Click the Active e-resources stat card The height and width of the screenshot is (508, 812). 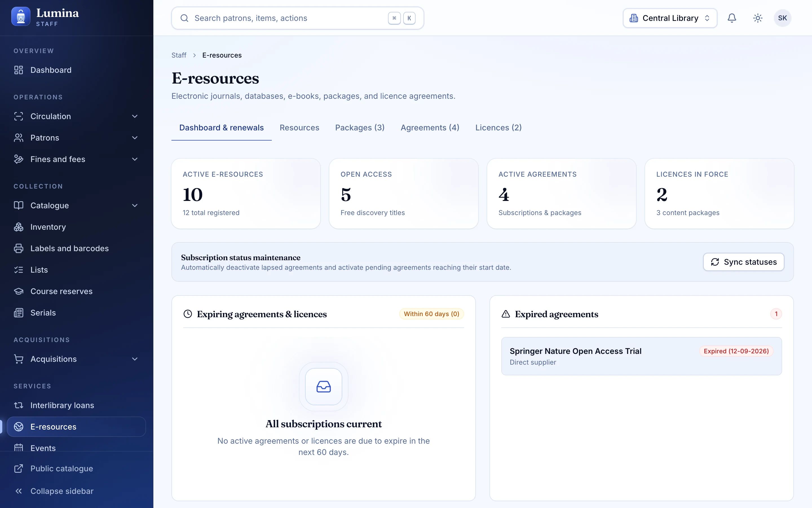246,194
